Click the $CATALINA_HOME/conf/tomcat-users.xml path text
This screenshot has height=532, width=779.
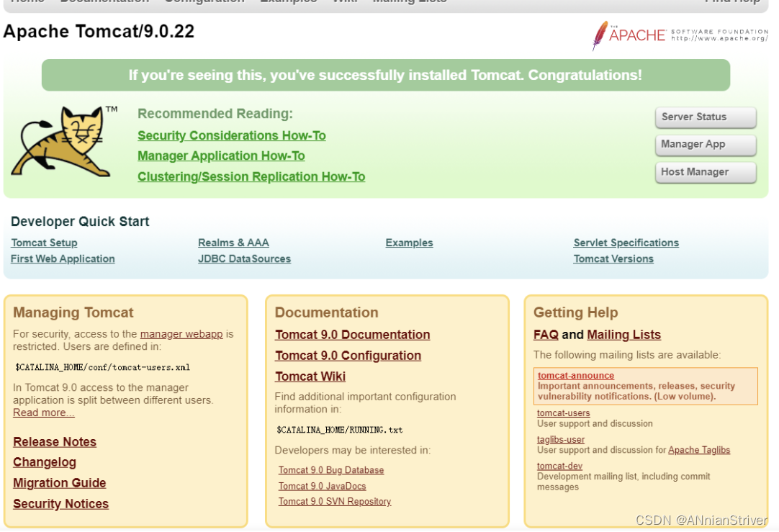tap(102, 368)
